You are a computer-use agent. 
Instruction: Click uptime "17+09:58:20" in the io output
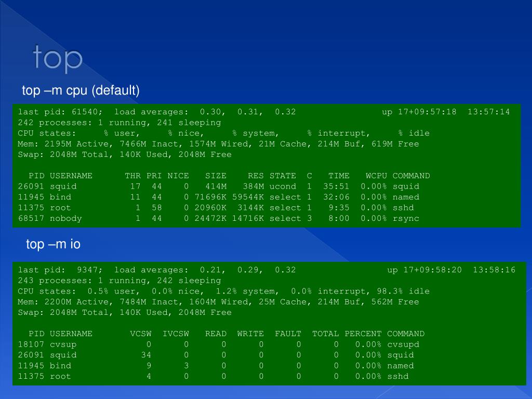pyautogui.click(x=433, y=270)
